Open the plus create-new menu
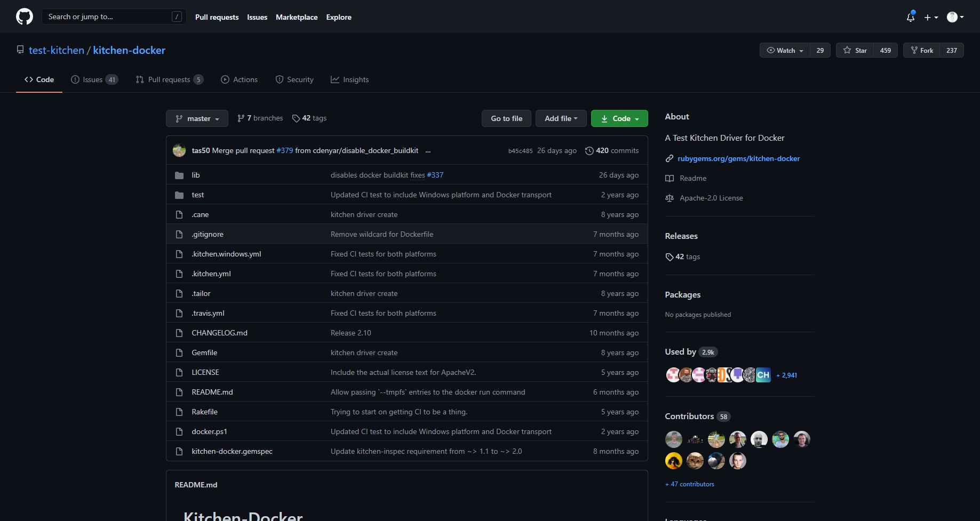 click(931, 17)
